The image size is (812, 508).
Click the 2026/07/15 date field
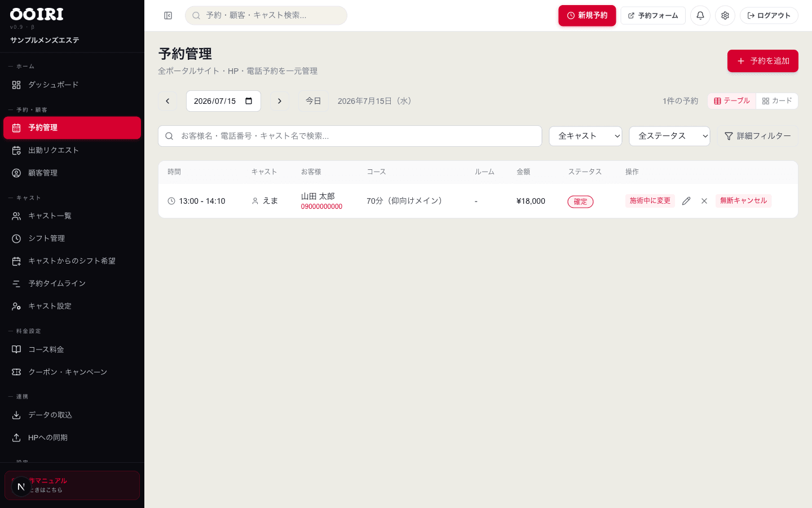(223, 101)
